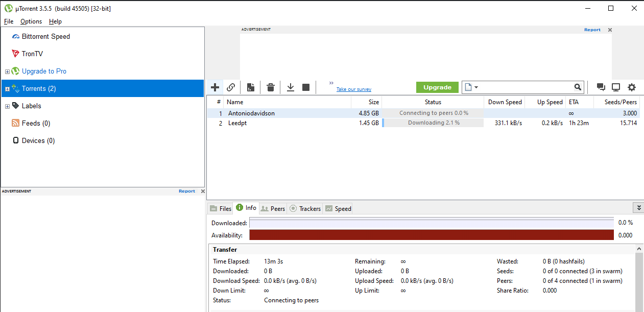Open Preferences via the gear icon
The width and height of the screenshot is (644, 312).
[632, 87]
